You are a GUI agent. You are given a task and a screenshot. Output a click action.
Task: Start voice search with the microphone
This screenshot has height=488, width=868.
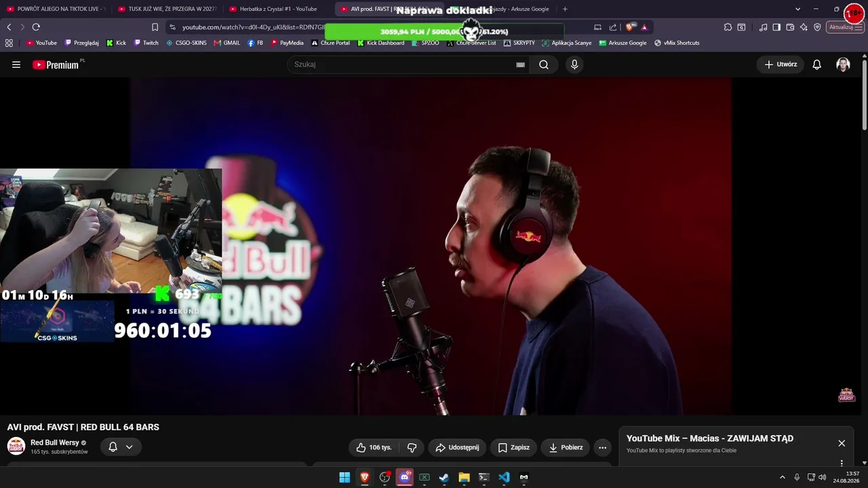pos(574,64)
